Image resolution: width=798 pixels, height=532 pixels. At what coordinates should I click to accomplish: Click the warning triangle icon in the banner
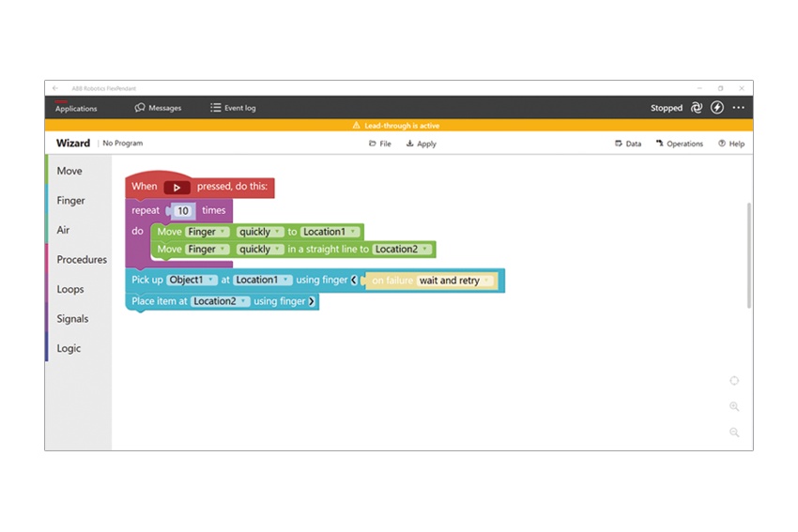[356, 125]
